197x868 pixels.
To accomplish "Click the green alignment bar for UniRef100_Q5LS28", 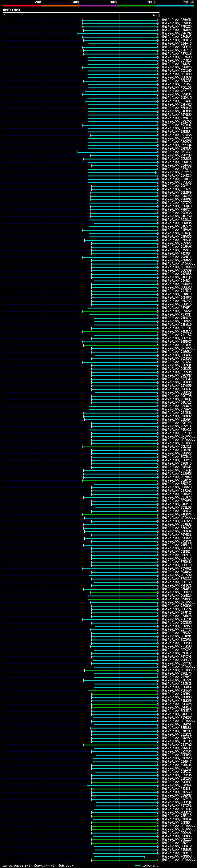I will point(120,447).
